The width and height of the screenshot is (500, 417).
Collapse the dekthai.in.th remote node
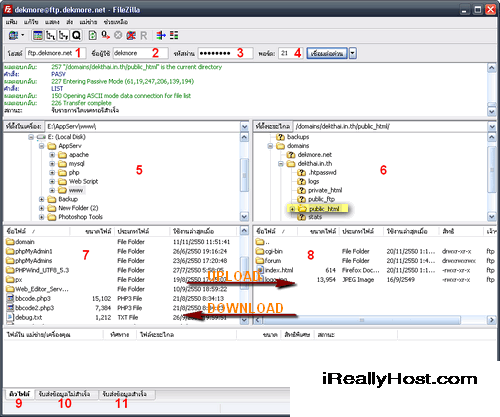coord(281,164)
